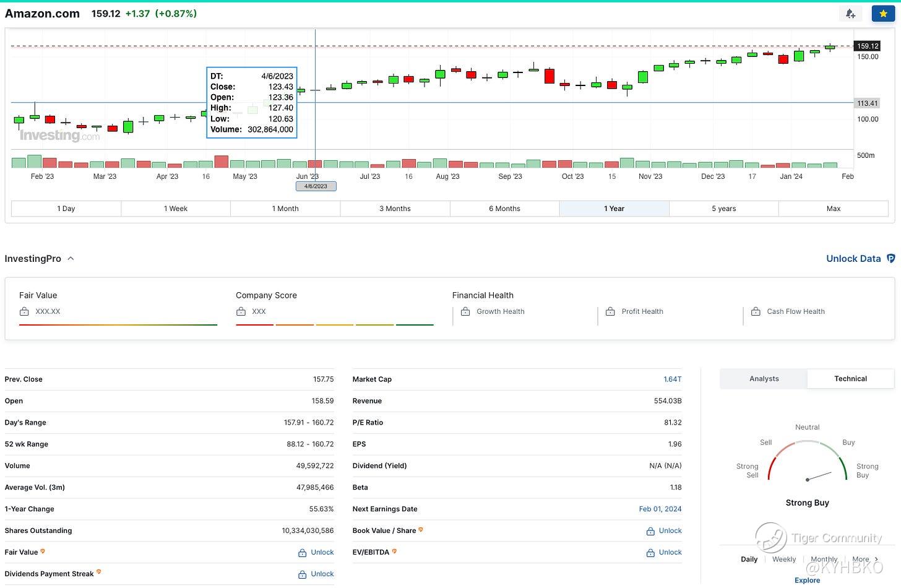This screenshot has width=901, height=588.
Task: Click the Company Score lock icon
Action: point(241,311)
